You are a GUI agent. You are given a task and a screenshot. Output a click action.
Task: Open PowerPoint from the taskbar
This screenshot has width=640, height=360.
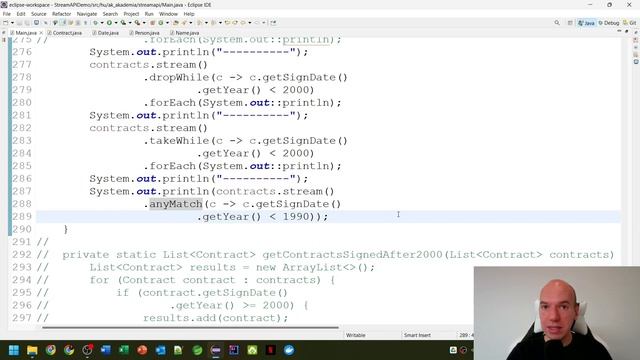(x=142, y=350)
